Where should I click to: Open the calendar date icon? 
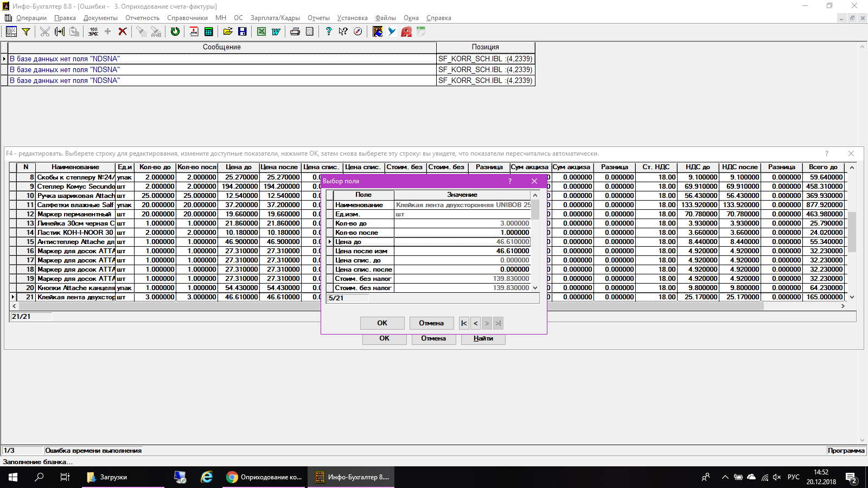[194, 31]
